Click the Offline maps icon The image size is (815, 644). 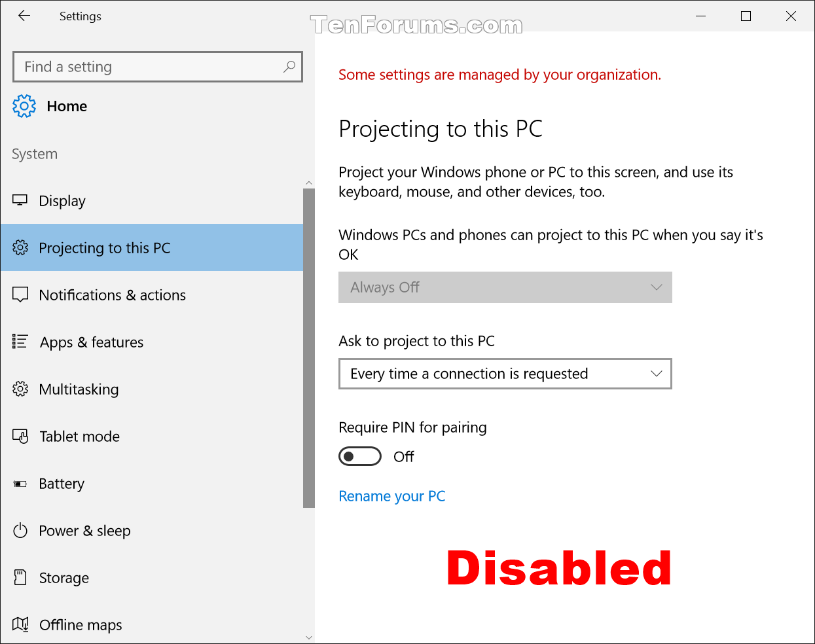coord(20,624)
